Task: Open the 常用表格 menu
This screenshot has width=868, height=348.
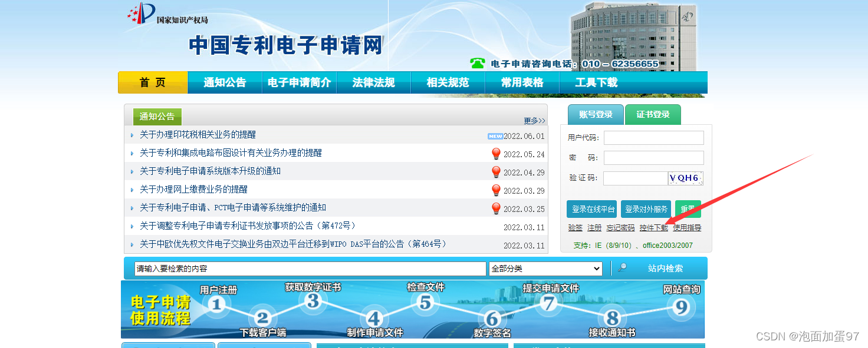Action: point(522,82)
